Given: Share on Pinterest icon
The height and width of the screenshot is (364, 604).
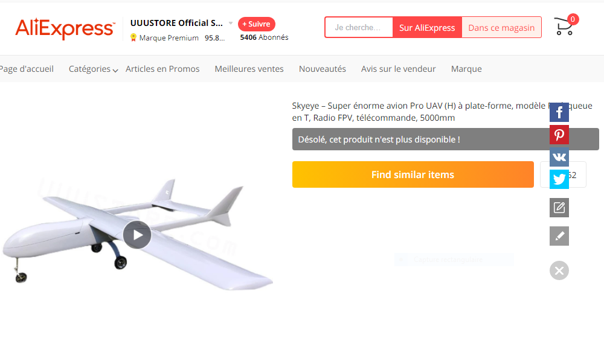Looking at the screenshot, I should pyautogui.click(x=559, y=135).
